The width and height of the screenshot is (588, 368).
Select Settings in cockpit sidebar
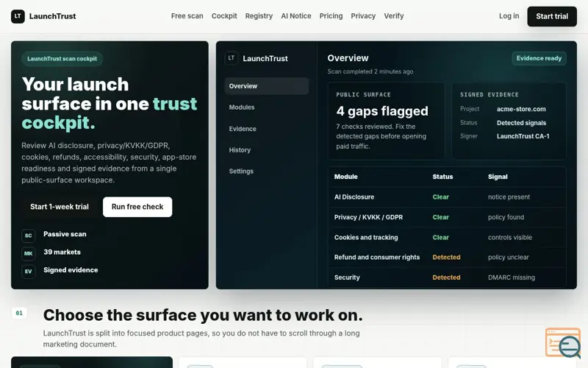coord(267,171)
